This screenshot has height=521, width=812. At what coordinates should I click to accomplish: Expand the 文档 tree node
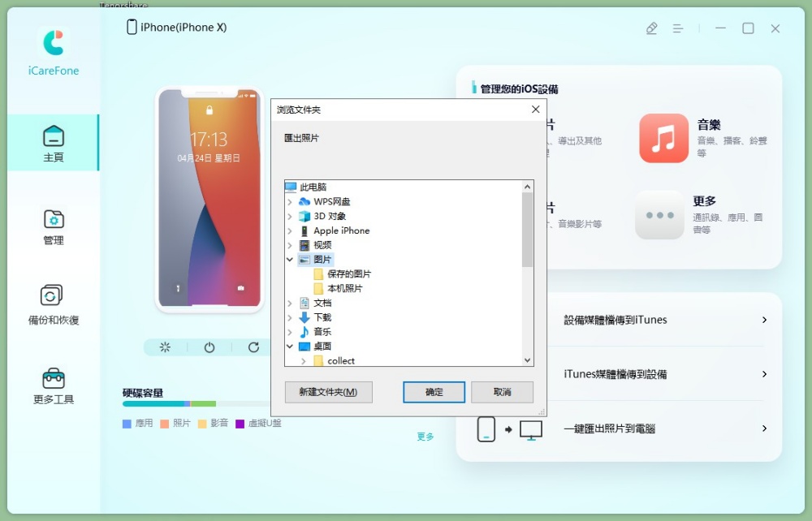(x=290, y=303)
